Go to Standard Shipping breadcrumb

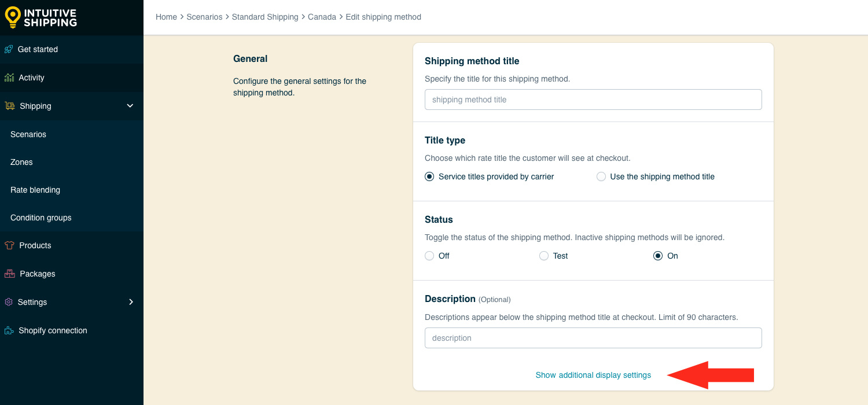coord(265,17)
